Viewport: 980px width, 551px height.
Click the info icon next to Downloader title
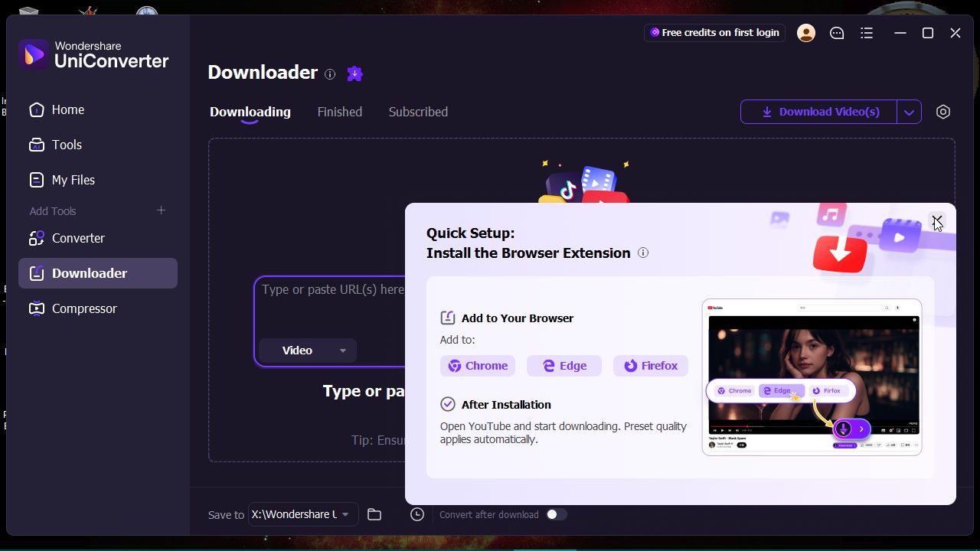(330, 74)
